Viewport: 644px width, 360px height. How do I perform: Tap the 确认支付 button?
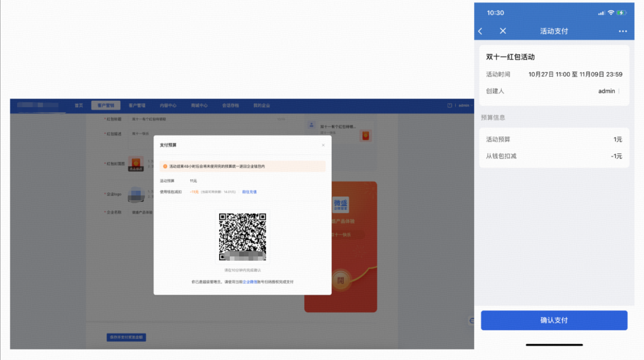pos(554,320)
